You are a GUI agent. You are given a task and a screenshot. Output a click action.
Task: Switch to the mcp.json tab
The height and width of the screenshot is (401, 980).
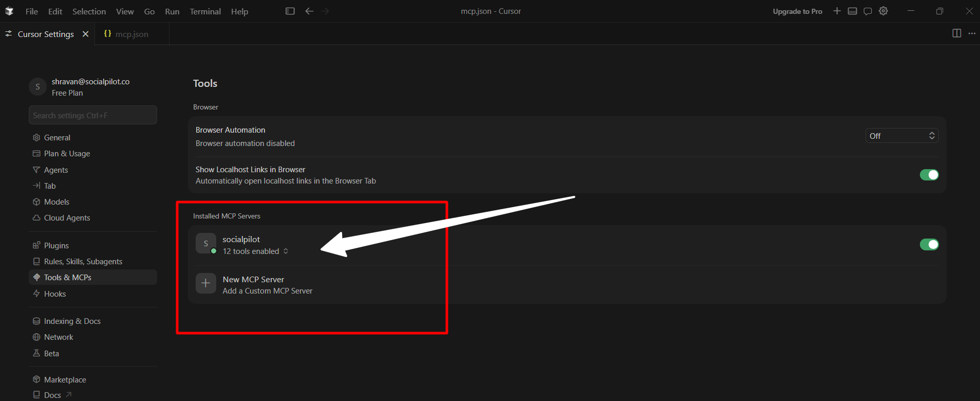[132, 34]
